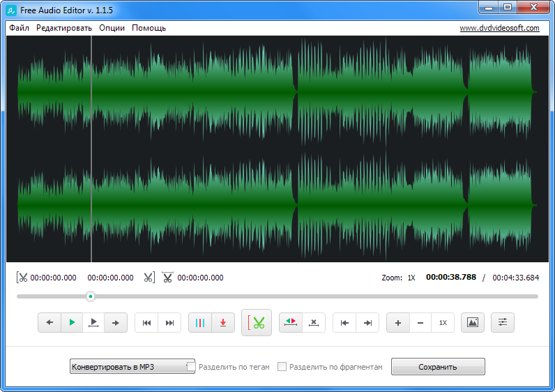Click the playback position slider knob
Image resolution: width=555 pixels, height=392 pixels.
(x=91, y=296)
